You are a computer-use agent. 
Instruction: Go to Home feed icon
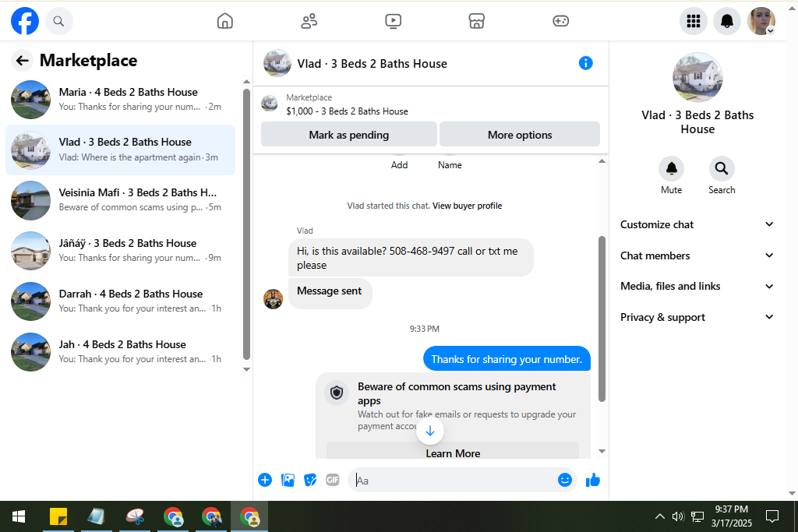225,21
